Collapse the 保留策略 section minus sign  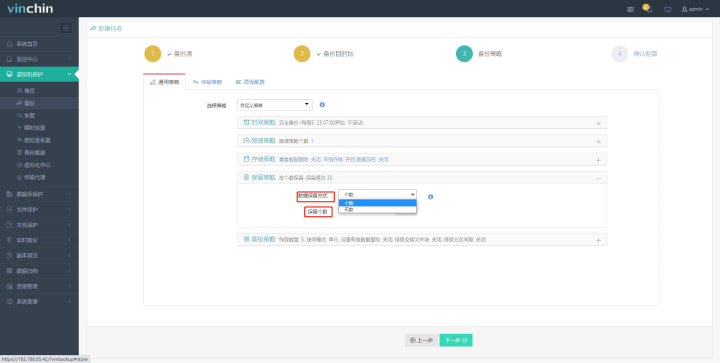[598, 178]
